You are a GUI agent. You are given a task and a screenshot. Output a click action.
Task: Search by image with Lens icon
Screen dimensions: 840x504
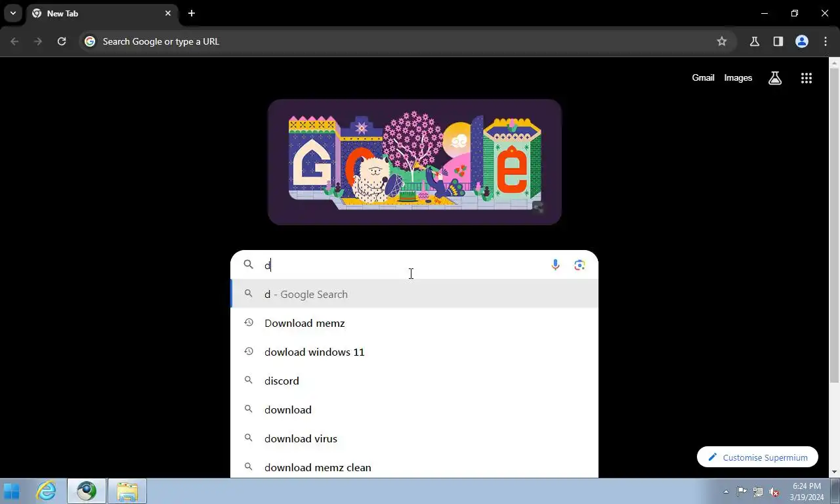pyautogui.click(x=579, y=265)
